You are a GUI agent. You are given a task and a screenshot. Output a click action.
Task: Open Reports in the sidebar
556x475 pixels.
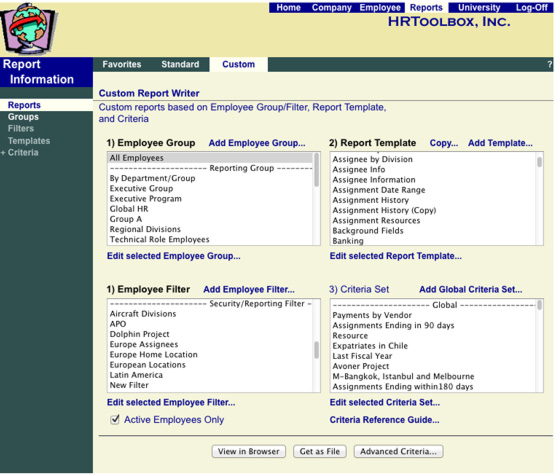coord(24,105)
